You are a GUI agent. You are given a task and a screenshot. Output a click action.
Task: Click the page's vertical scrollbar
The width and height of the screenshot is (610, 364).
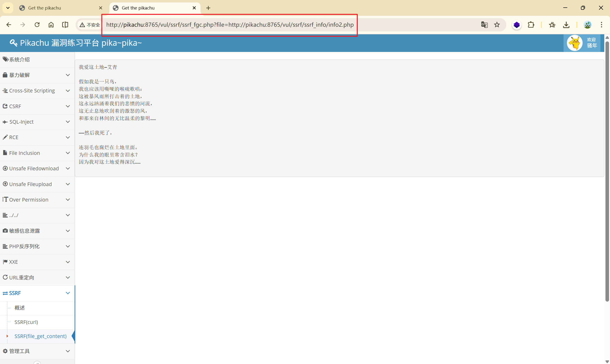tap(607, 172)
